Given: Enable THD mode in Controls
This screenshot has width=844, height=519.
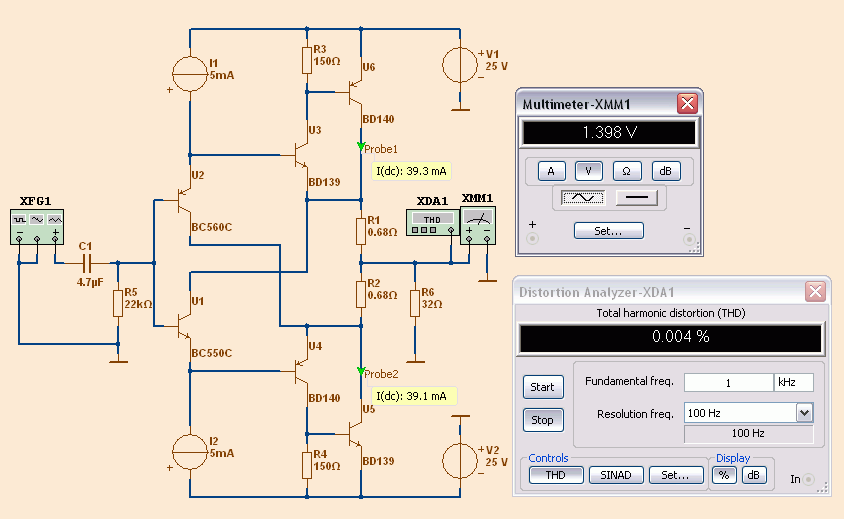Looking at the screenshot, I should [x=556, y=475].
